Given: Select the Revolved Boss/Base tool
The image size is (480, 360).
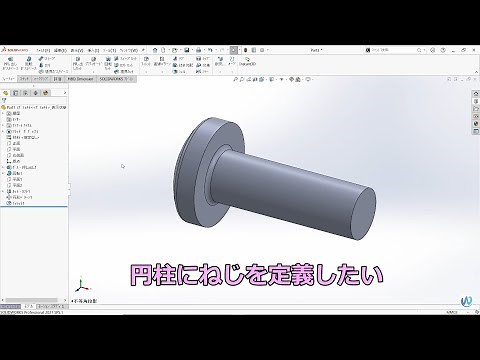Looking at the screenshot, I should pos(28,64).
